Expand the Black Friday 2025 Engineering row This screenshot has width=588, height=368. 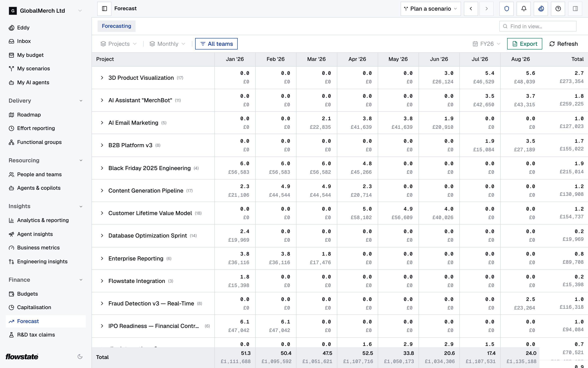pyautogui.click(x=102, y=168)
